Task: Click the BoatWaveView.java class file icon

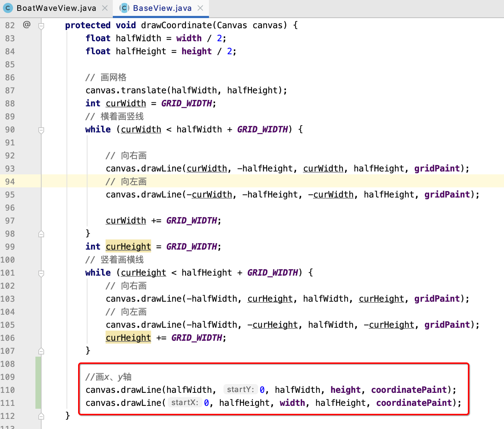Action: [8, 8]
